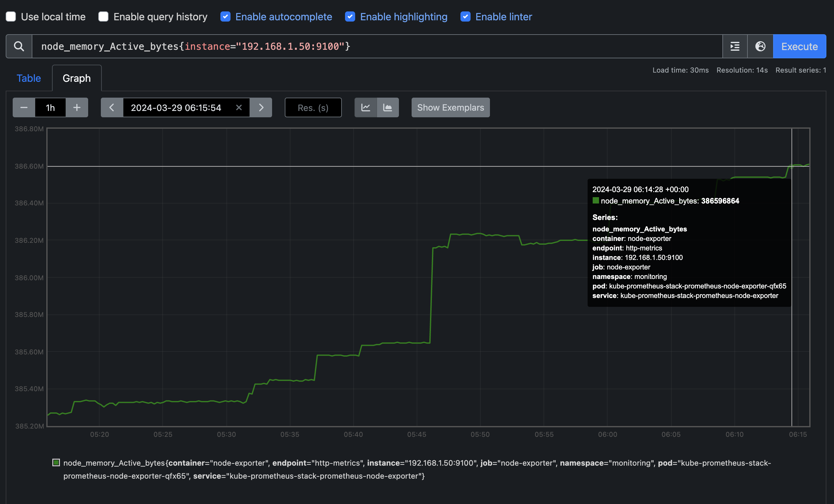Click the format expression icon
This screenshot has height=504, width=834.
734,46
